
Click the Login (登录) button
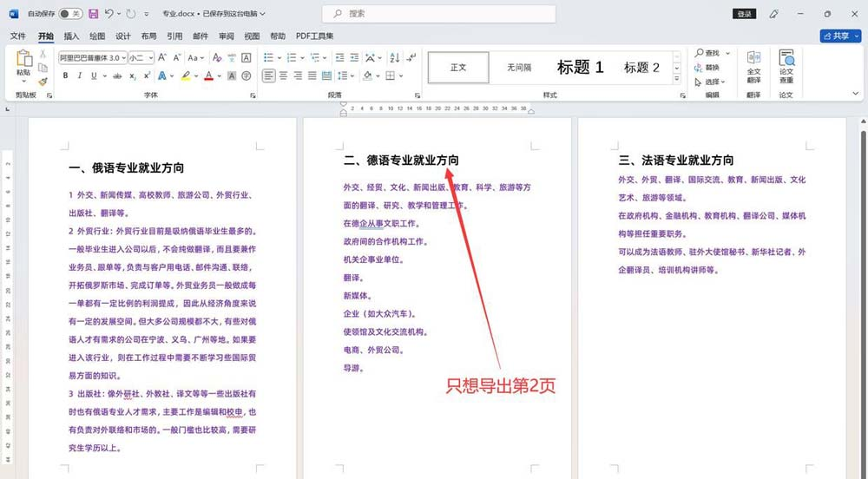click(x=745, y=14)
